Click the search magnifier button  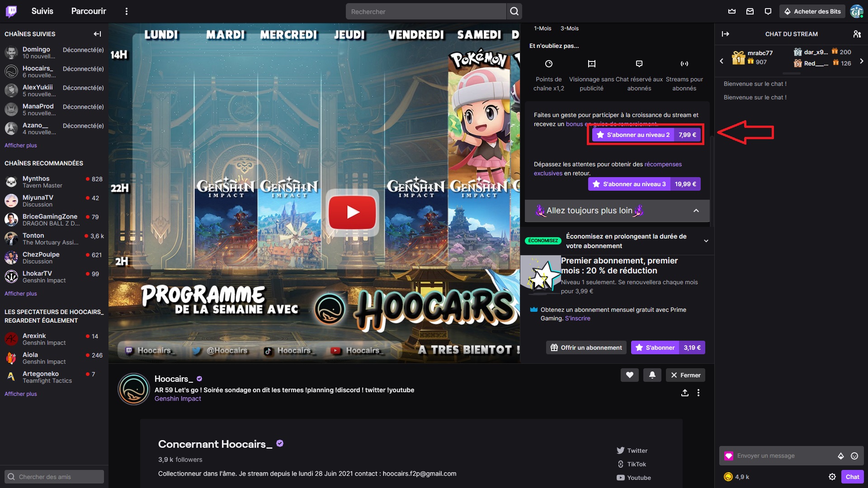point(514,11)
